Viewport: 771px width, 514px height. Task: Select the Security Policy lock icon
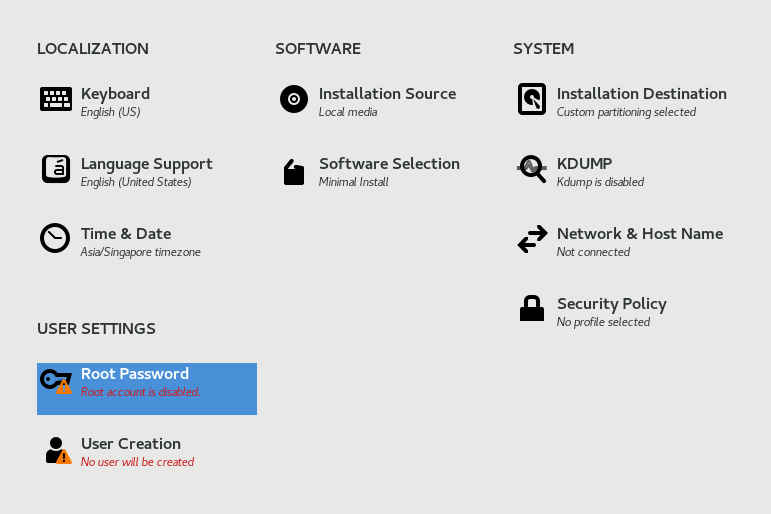(532, 308)
